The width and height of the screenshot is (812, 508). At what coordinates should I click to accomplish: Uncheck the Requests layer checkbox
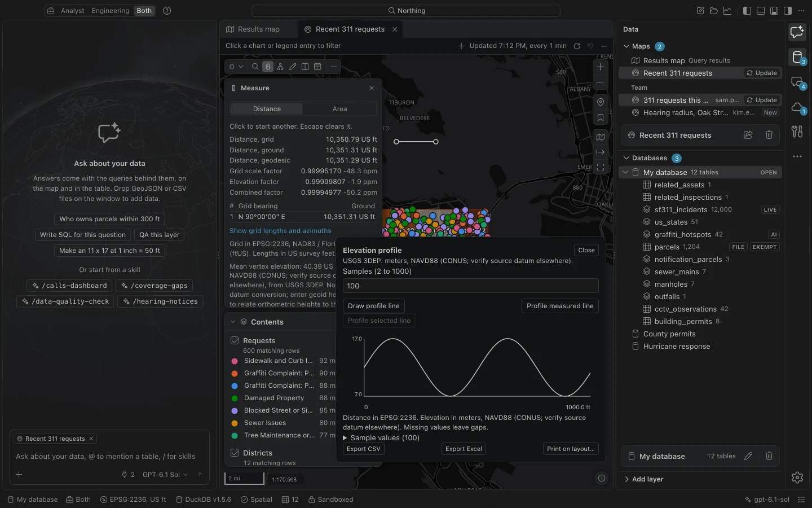click(x=235, y=340)
